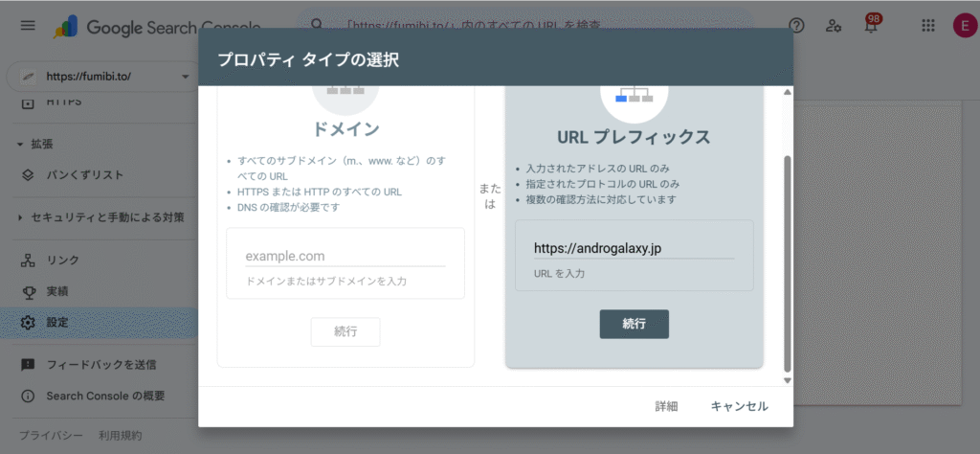The image size is (980, 454).
Task: Click フィードバックを送信
Action: (100, 365)
